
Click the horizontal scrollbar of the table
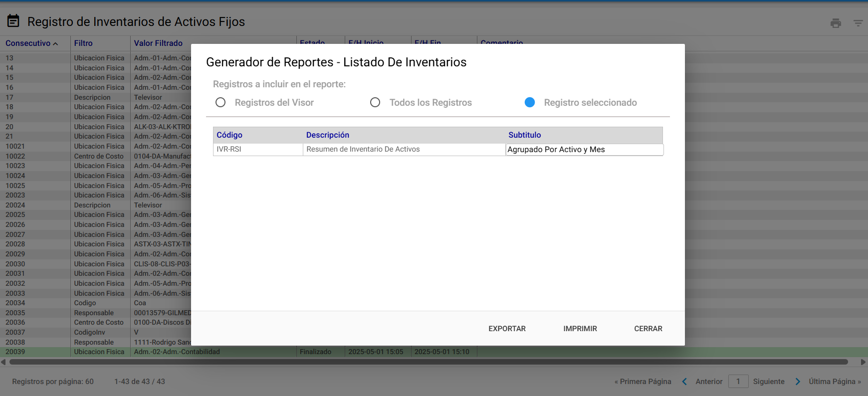pos(429,362)
